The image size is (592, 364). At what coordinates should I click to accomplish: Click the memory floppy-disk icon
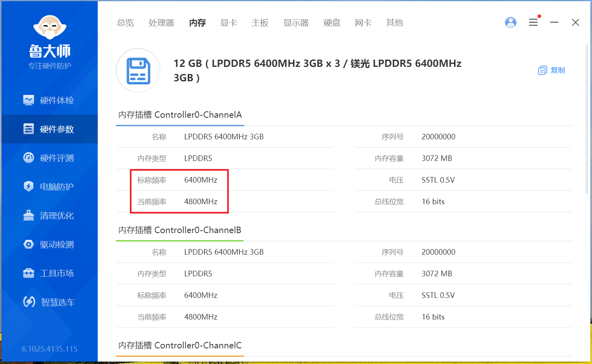pyautogui.click(x=138, y=70)
